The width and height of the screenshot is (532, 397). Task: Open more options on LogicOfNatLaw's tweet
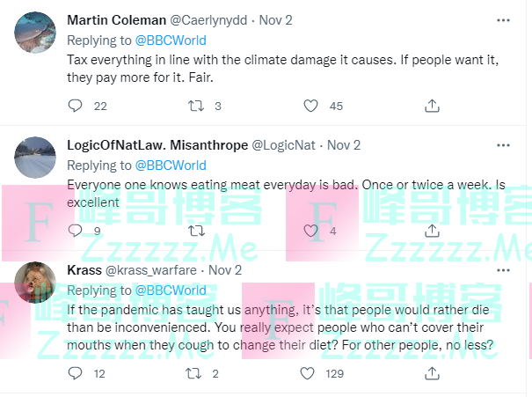[x=502, y=145]
